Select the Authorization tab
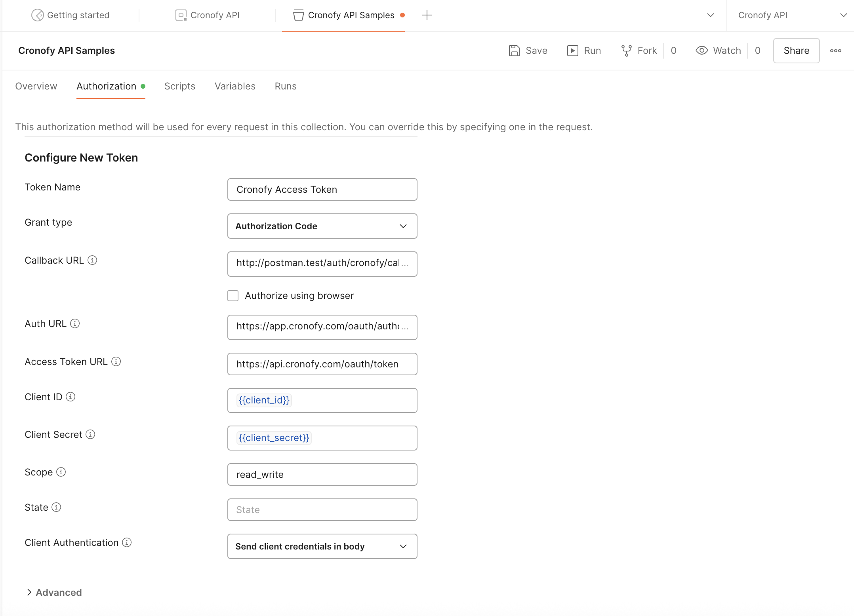 coord(111,86)
